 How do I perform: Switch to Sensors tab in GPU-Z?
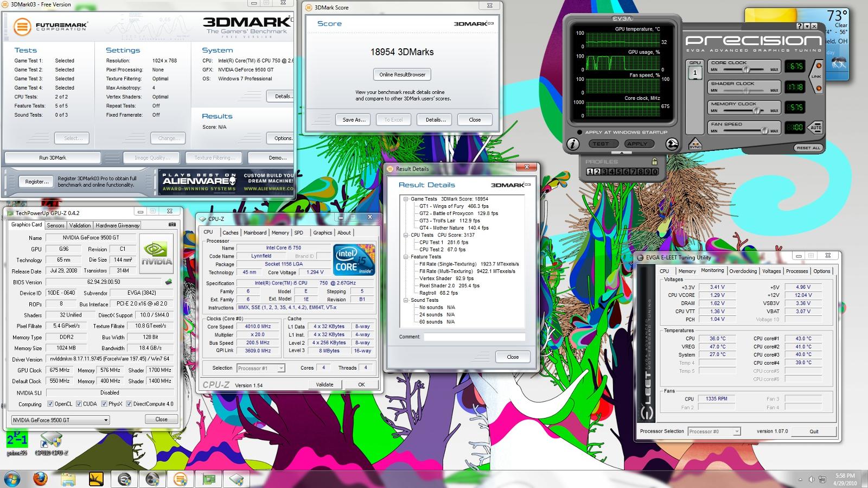click(x=55, y=225)
